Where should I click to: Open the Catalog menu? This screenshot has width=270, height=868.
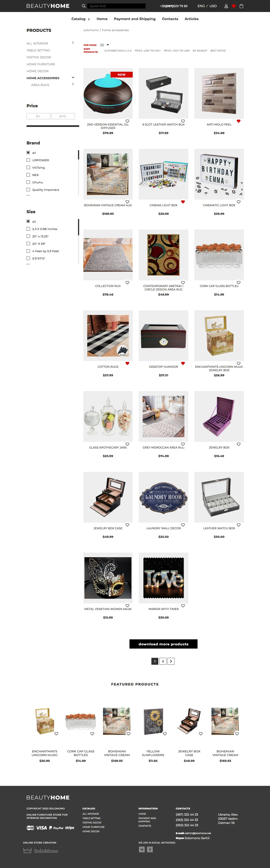[81, 19]
